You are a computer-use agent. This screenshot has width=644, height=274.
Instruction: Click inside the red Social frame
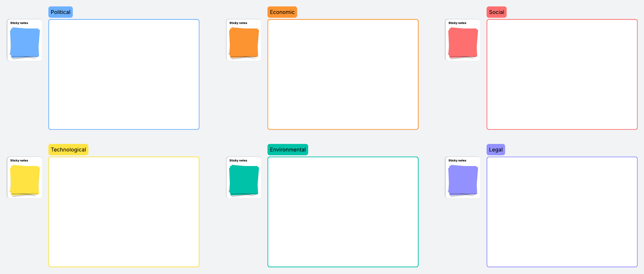point(562,74)
